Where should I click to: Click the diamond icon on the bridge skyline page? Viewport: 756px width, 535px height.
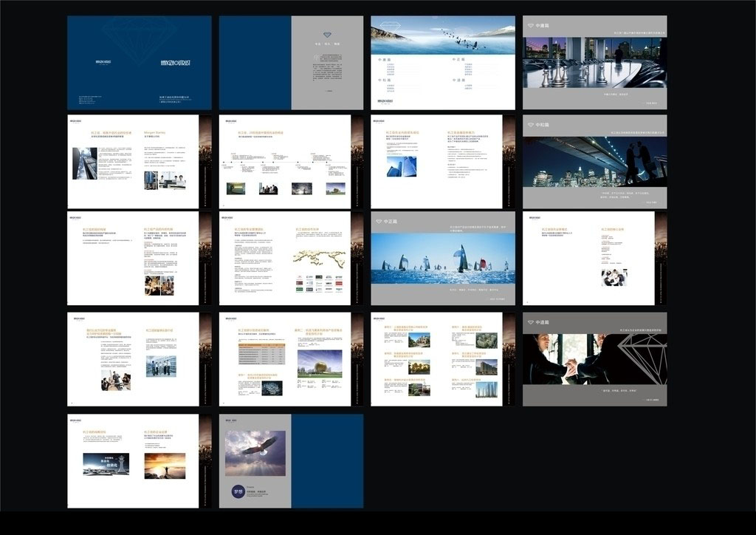[x=530, y=125]
